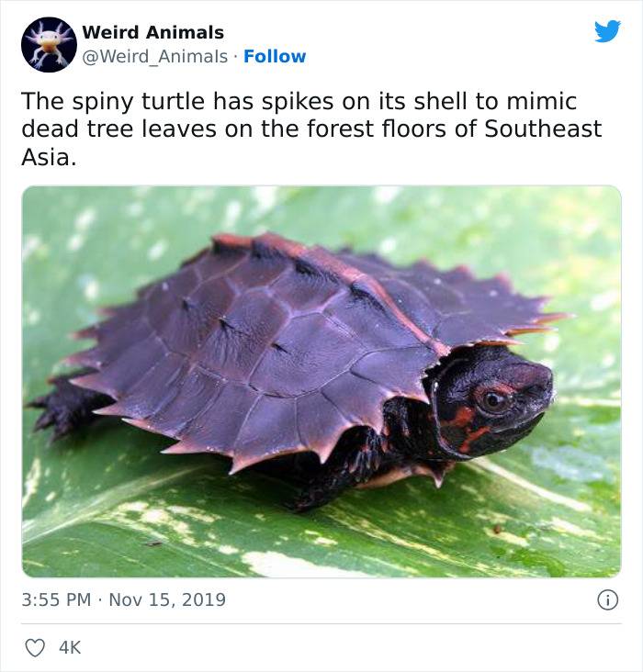
Task: Open the spiny turtle photo
Action: coord(321,381)
